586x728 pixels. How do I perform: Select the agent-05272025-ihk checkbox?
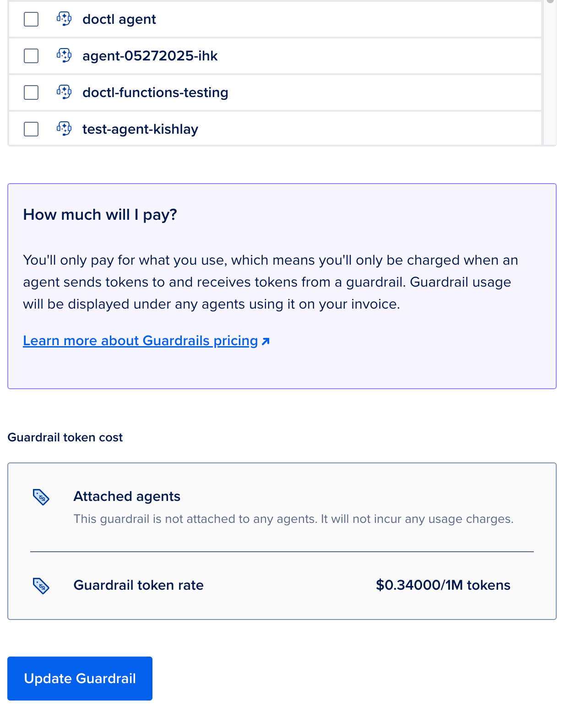click(x=31, y=56)
